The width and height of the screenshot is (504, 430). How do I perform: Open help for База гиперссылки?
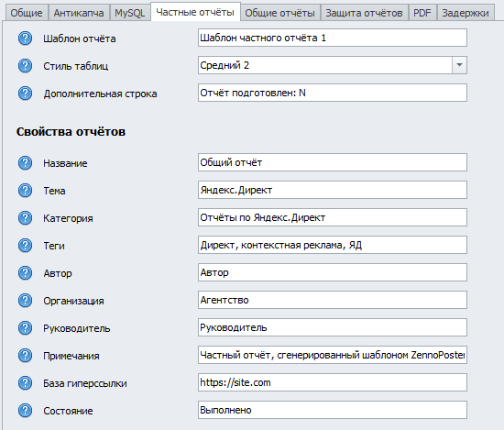pyautogui.click(x=25, y=383)
